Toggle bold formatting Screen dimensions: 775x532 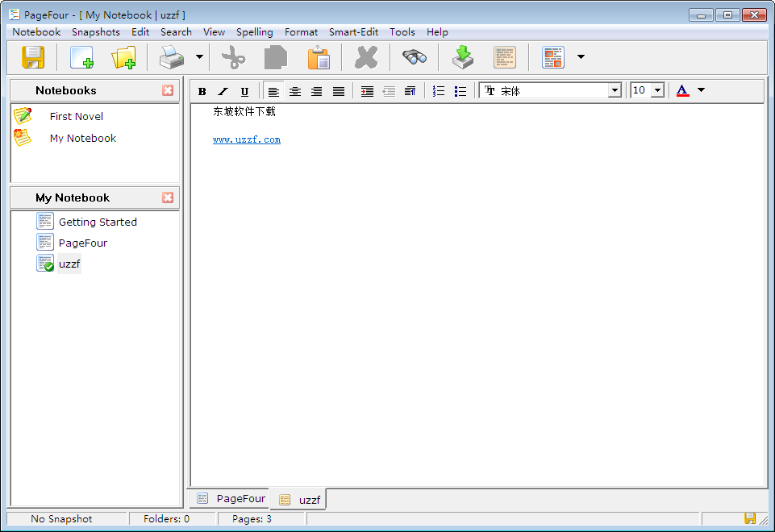click(x=202, y=91)
